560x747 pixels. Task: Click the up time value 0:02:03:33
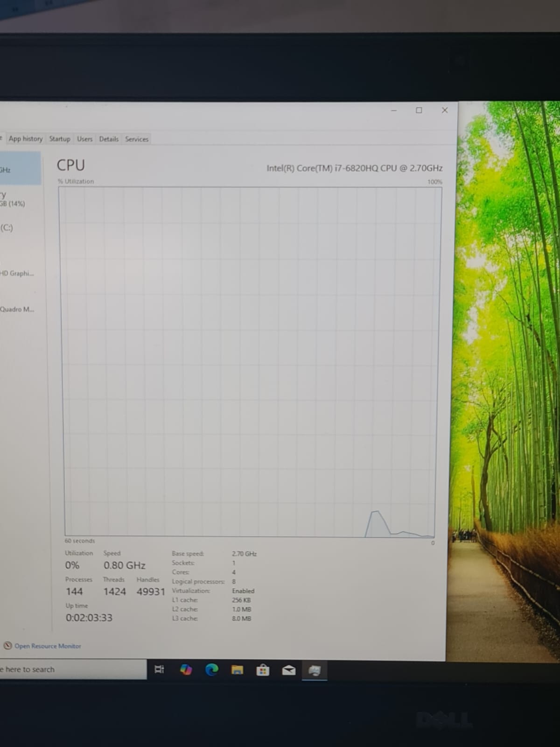[x=89, y=618]
